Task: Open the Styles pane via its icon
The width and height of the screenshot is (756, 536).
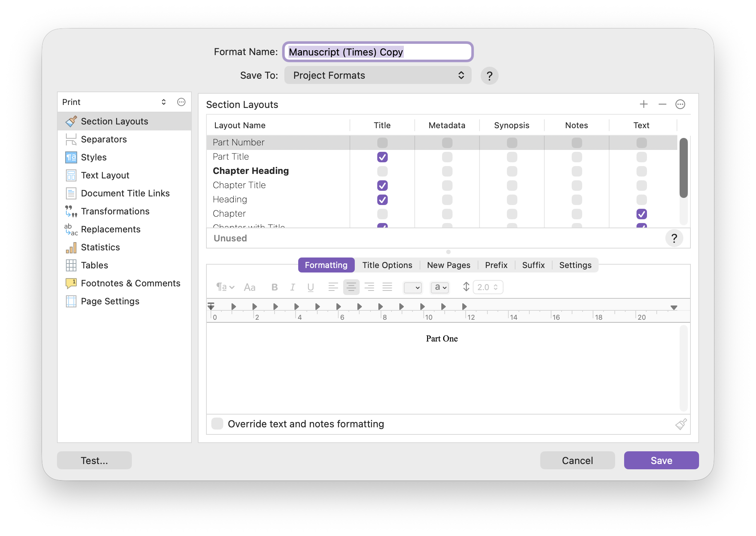Action: point(71,157)
